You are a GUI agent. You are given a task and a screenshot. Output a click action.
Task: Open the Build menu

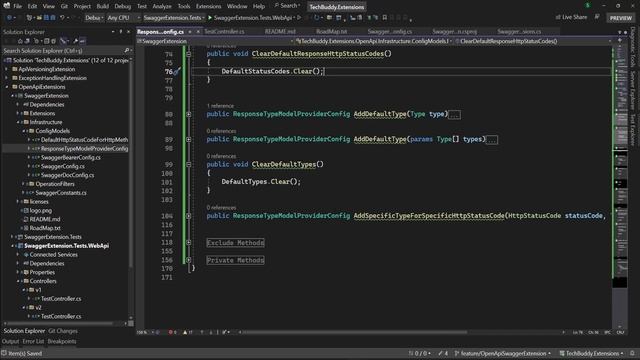click(102, 6)
